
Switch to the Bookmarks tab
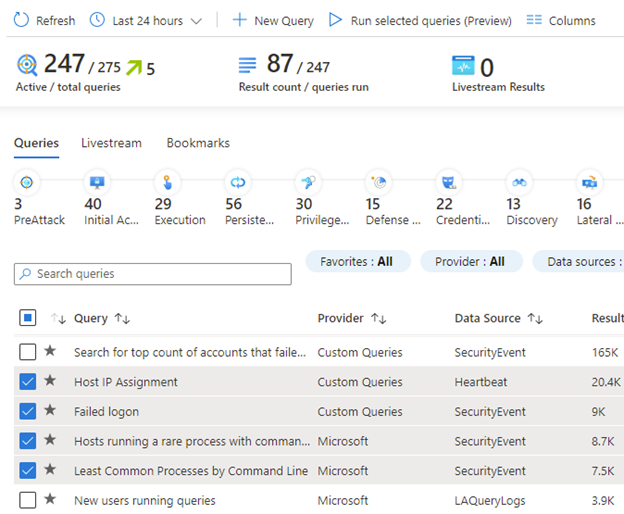coord(198,143)
